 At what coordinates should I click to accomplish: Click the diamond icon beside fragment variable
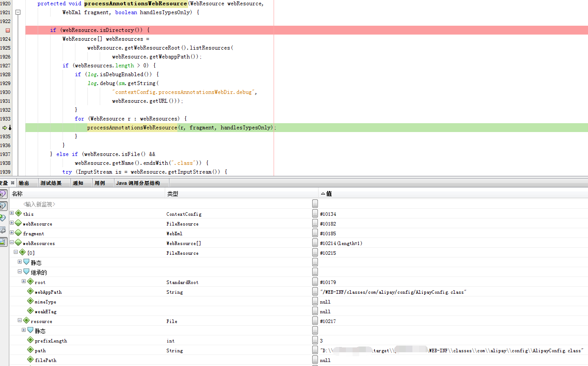coord(19,233)
